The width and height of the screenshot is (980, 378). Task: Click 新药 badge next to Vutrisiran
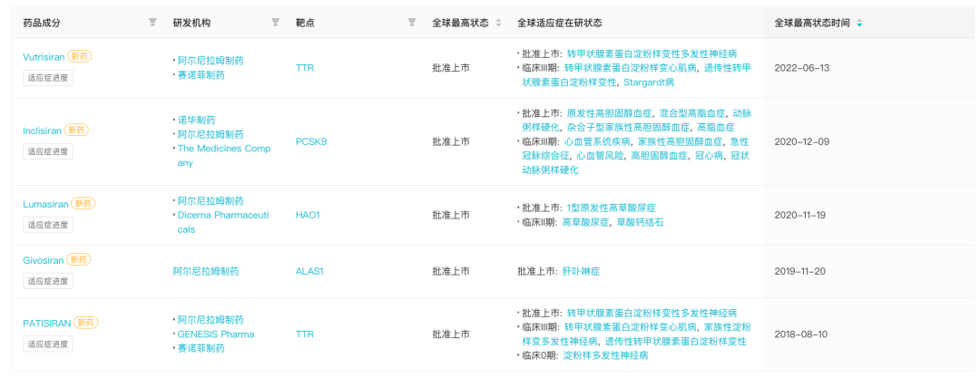[80, 56]
